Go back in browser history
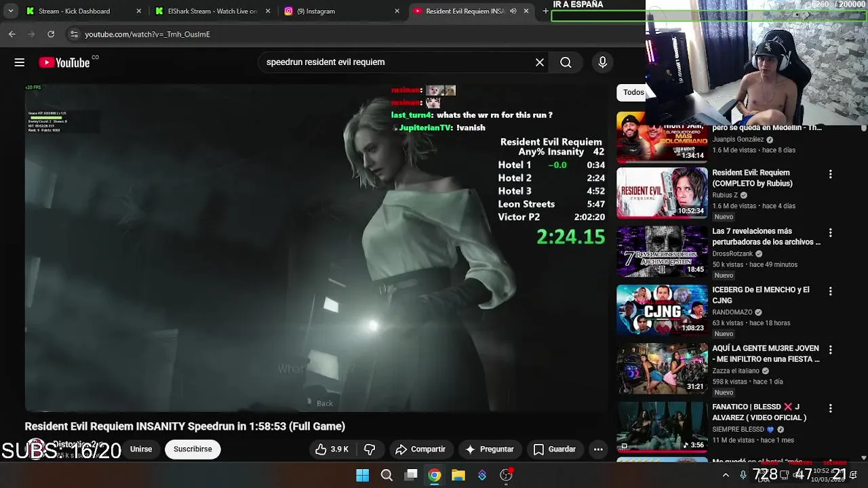 coord(12,34)
